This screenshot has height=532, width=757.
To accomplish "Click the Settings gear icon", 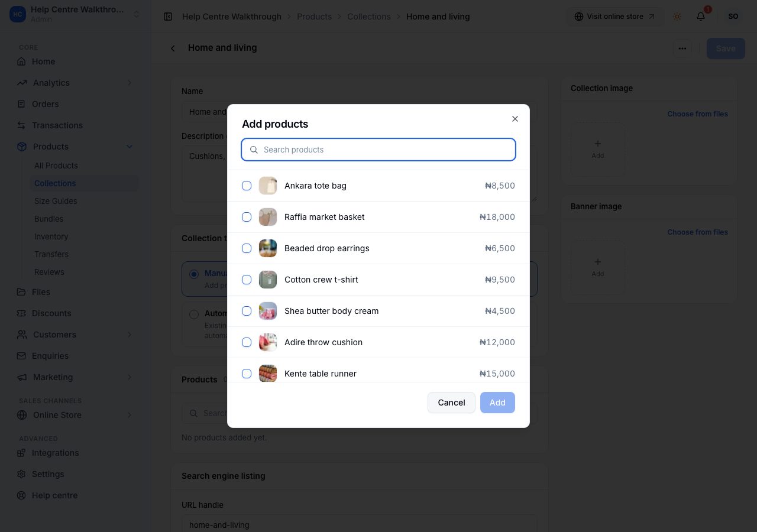I will pyautogui.click(x=22, y=474).
